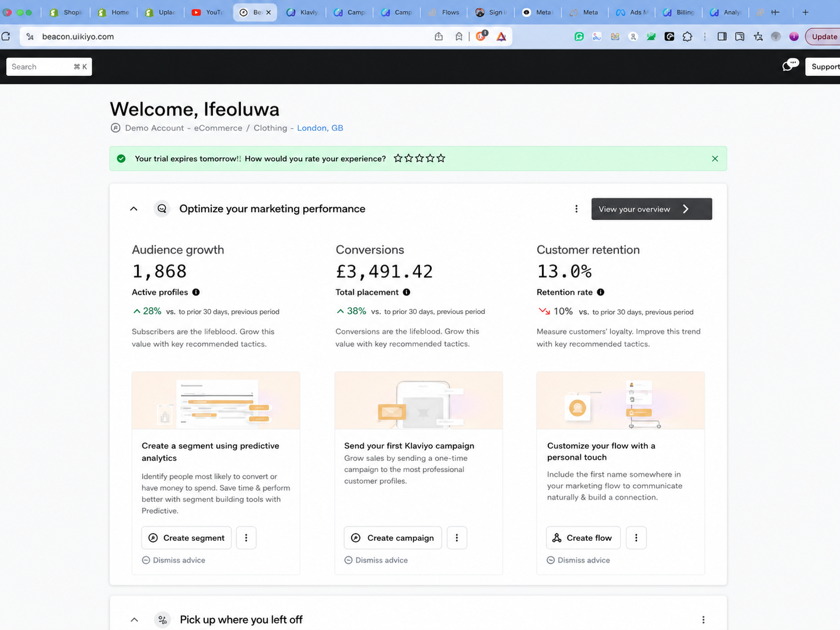The width and height of the screenshot is (840, 630).
Task: Rate experience with the third star
Action: 419,158
